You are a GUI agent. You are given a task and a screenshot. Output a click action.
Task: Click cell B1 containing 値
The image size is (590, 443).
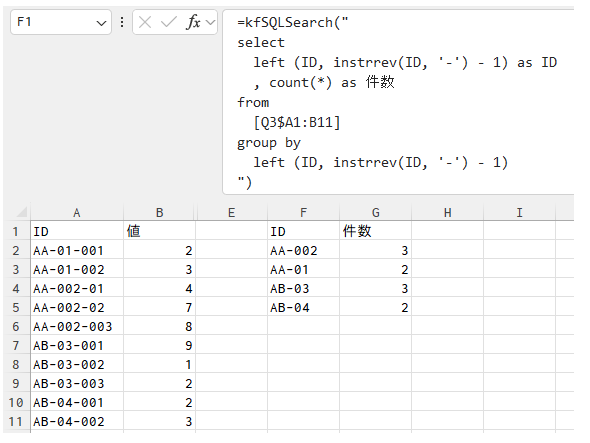(160, 231)
